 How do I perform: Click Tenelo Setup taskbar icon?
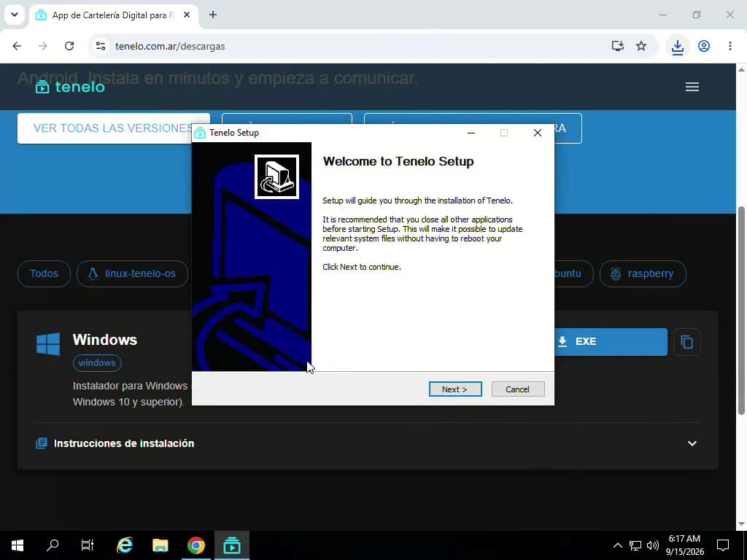pos(232,545)
